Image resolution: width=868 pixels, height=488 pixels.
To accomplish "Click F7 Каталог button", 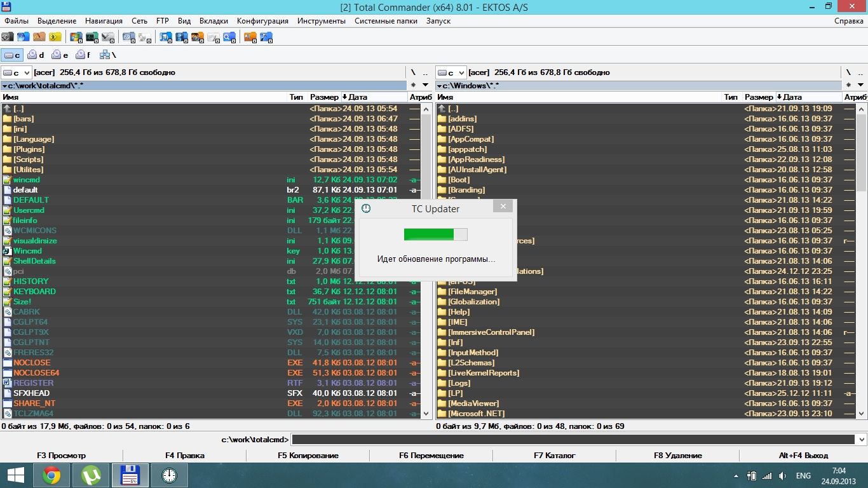I will tap(554, 456).
